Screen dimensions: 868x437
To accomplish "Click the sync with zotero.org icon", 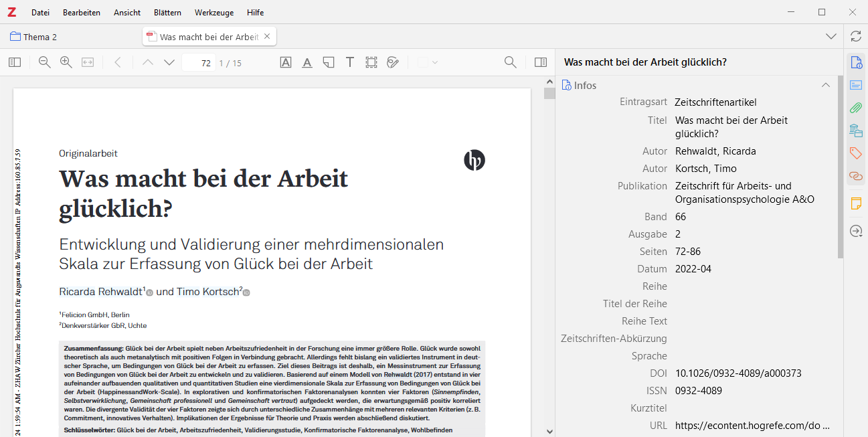I will (x=856, y=36).
